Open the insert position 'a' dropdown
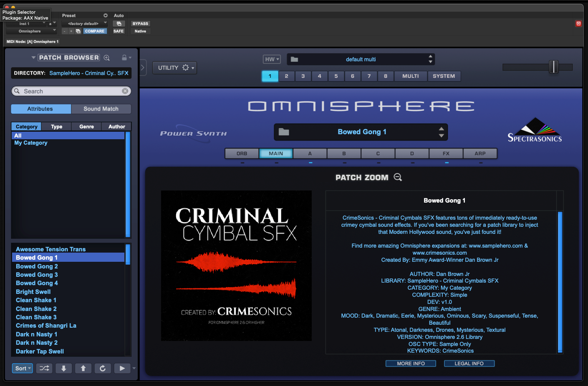Screen dimensions: 588x386 pos(52,24)
